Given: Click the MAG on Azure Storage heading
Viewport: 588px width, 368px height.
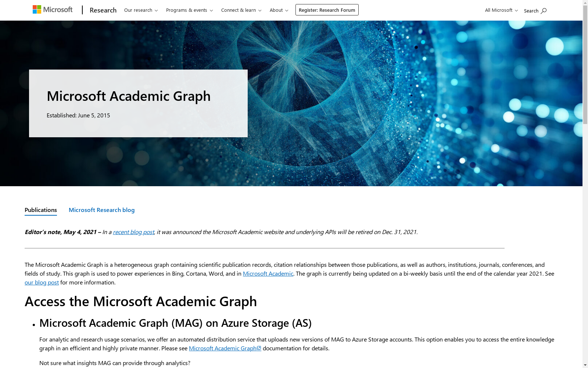Looking at the screenshot, I should (x=175, y=323).
